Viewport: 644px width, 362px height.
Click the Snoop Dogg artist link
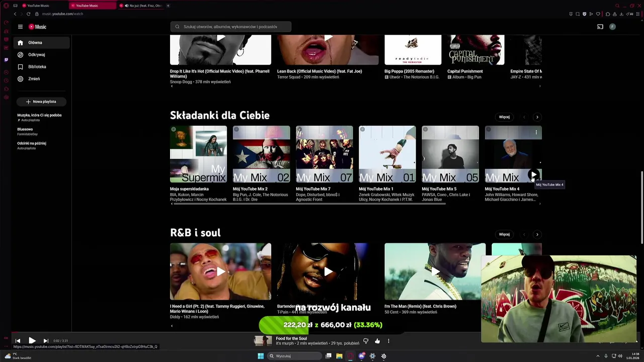click(181, 82)
